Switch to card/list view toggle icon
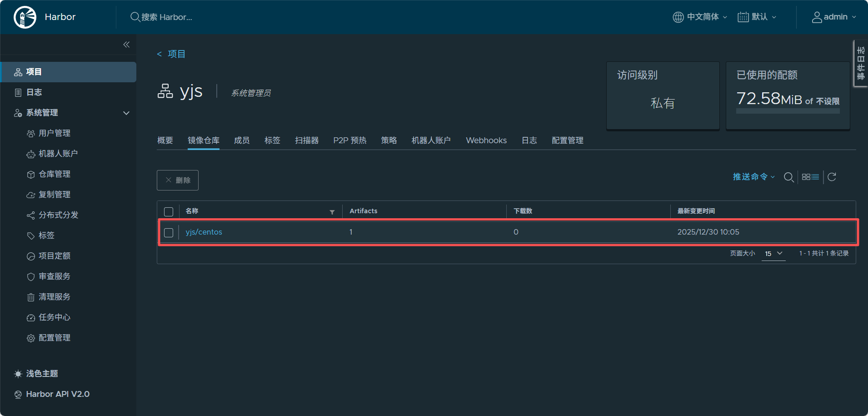 (x=810, y=177)
